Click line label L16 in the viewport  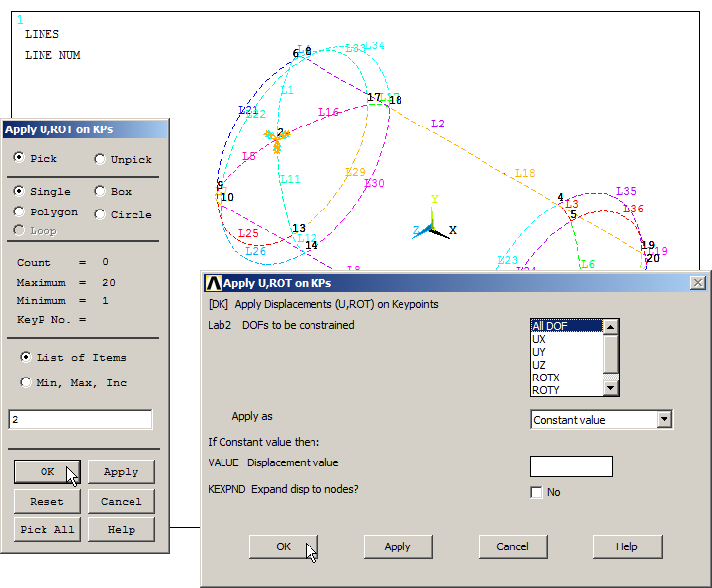(328, 112)
